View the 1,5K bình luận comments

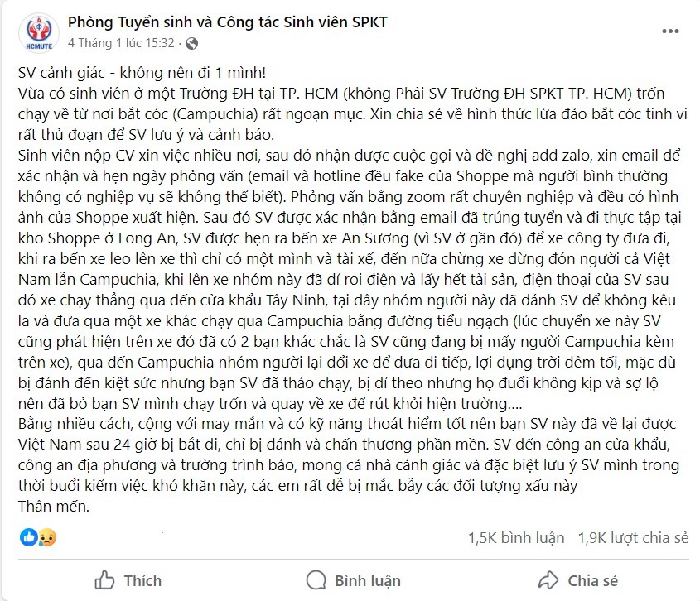pos(516,537)
